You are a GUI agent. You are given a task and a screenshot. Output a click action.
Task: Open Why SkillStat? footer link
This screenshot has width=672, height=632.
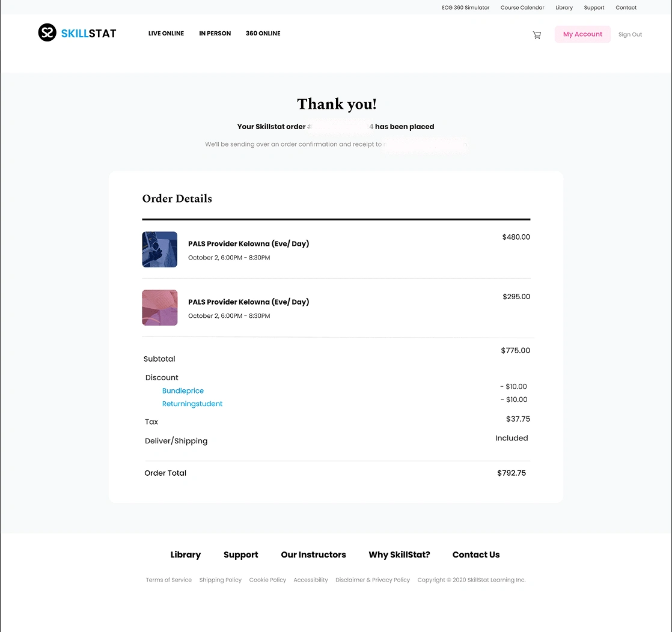399,555
